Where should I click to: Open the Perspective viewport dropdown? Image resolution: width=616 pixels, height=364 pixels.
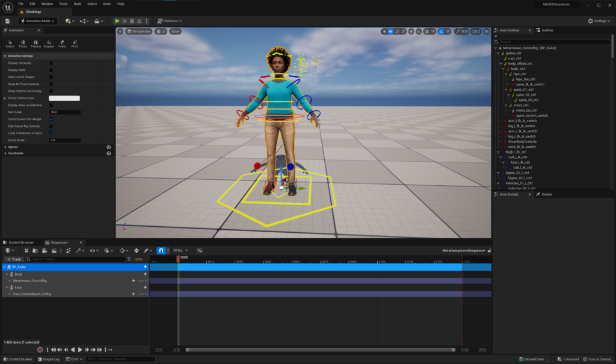(143, 31)
